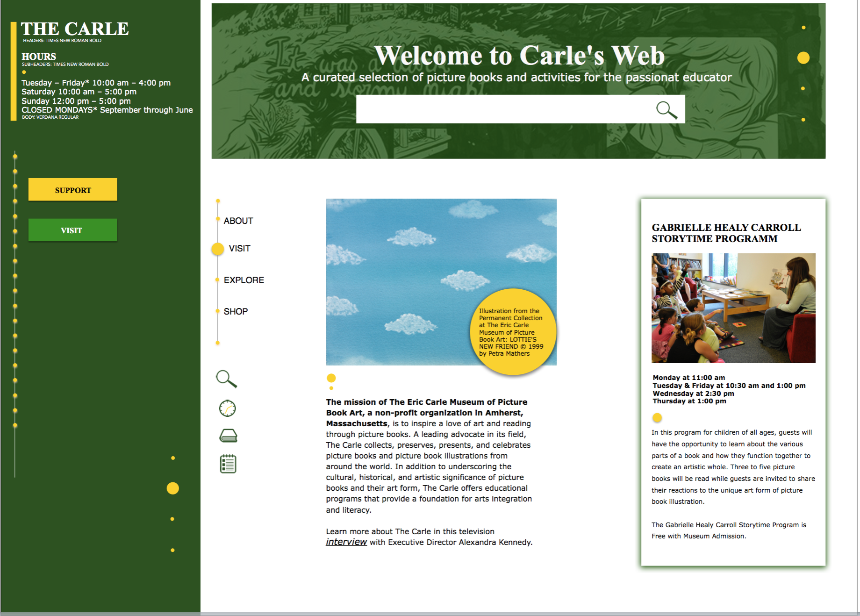Screen dimensions: 860x616
Task: Click the yellow circular illustration caption badge
Action: pos(513,332)
